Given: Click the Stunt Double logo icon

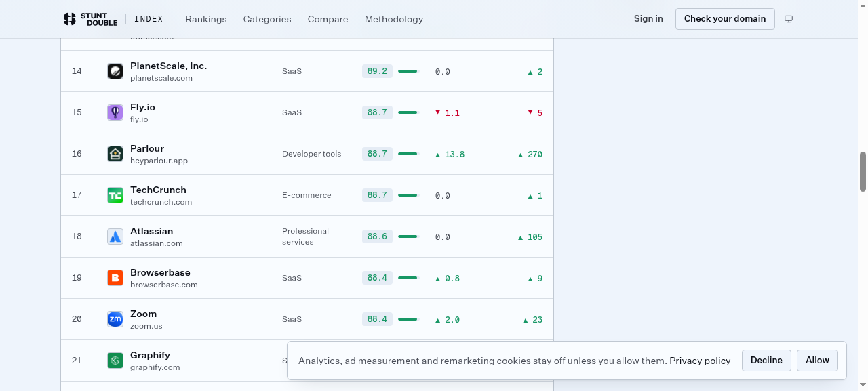Looking at the screenshot, I should 69,19.
